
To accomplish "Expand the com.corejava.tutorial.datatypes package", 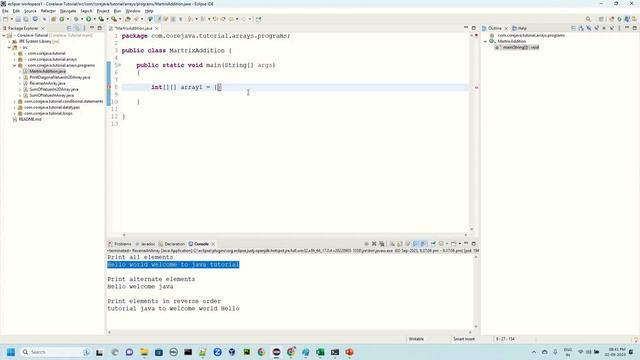I will [15, 107].
